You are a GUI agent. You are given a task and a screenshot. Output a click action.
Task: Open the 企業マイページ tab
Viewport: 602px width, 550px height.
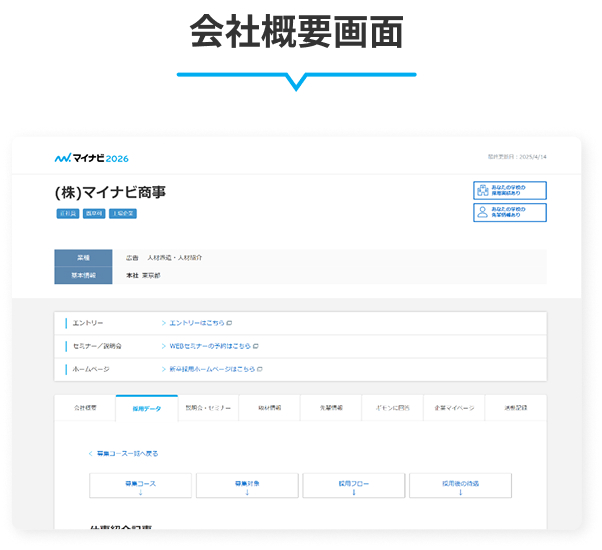point(454,408)
